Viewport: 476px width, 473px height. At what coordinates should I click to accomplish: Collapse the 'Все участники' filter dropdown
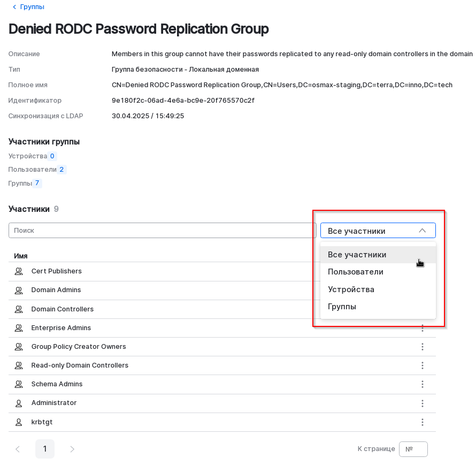click(422, 231)
